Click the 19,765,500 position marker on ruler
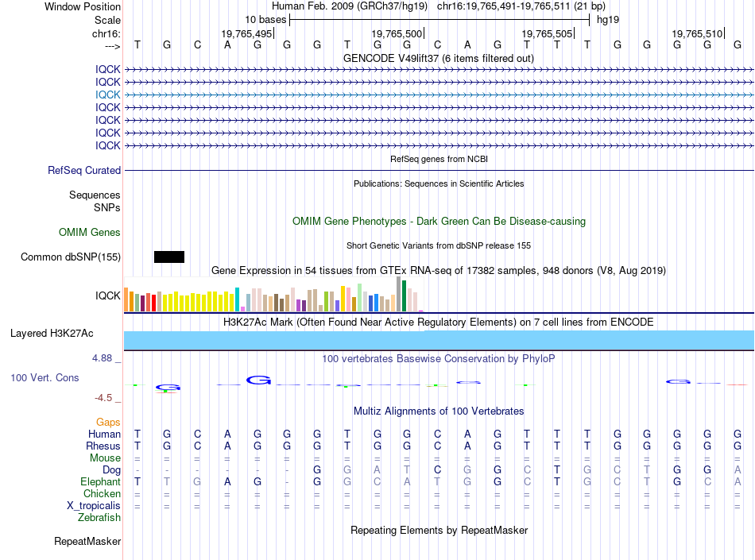The width and height of the screenshot is (755, 560). (x=397, y=33)
